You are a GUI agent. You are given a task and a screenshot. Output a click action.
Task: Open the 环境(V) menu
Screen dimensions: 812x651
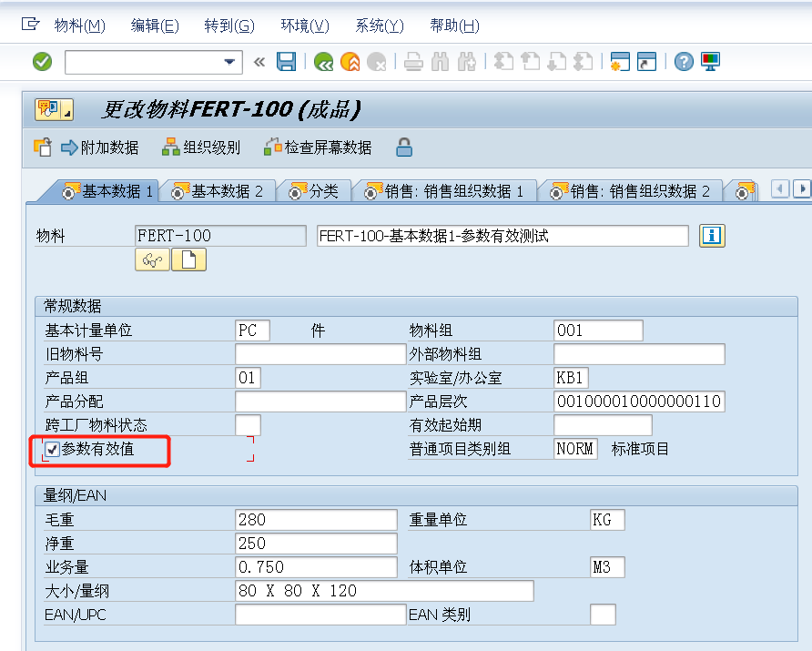(x=305, y=25)
